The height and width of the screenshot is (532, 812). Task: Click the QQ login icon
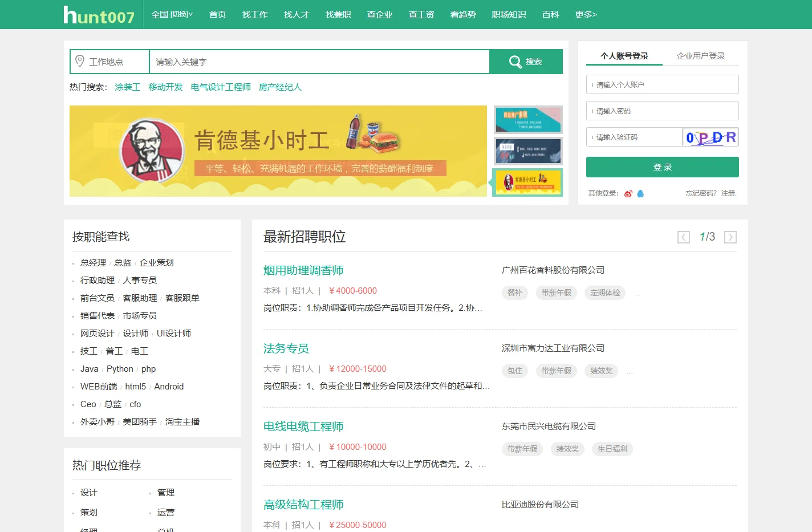coord(640,193)
